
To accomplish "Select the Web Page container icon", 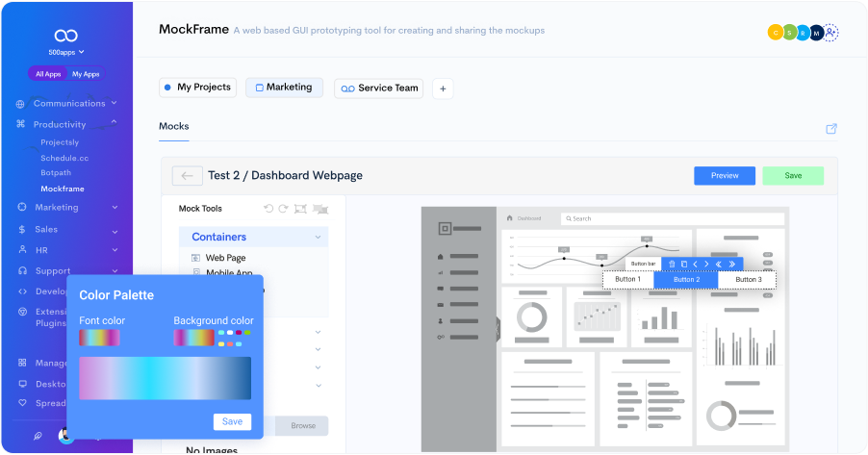I will [x=195, y=258].
